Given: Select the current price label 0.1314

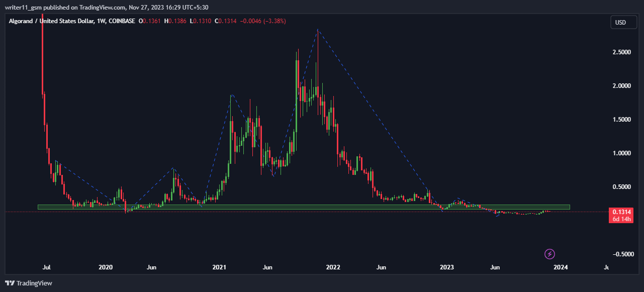Looking at the screenshot, I should (622, 212).
